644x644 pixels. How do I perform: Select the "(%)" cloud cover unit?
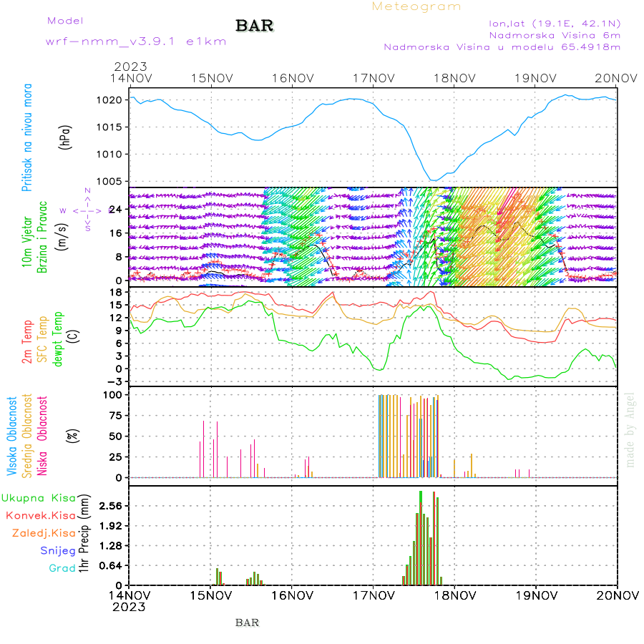coord(73,436)
